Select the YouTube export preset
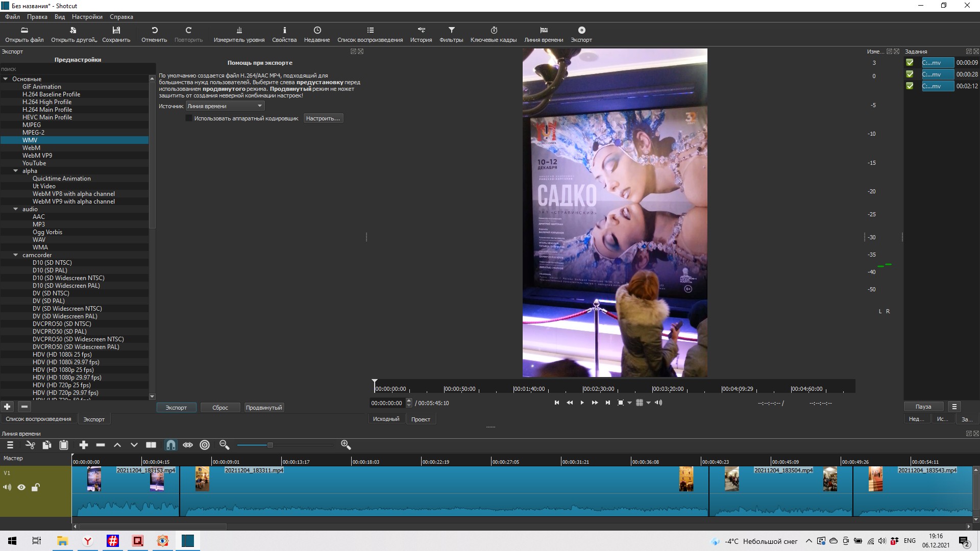The image size is (980, 551). click(34, 163)
